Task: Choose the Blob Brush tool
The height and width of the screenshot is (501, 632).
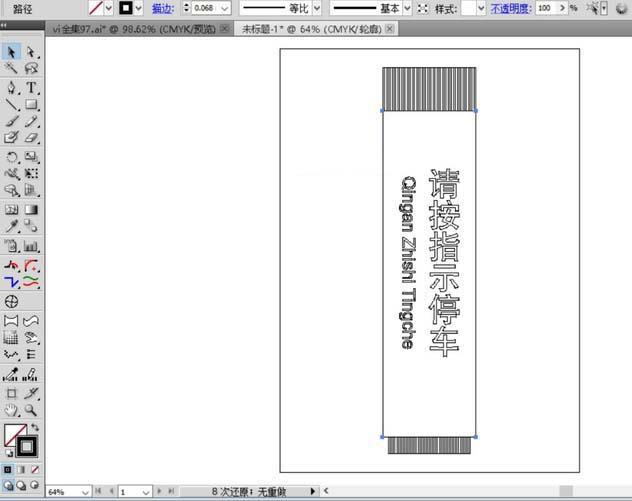Action: (11, 137)
